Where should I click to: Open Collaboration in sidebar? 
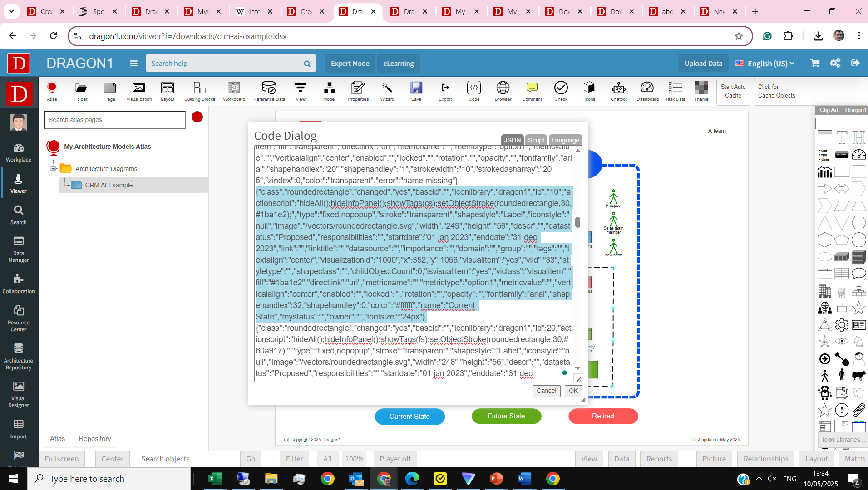[19, 284]
